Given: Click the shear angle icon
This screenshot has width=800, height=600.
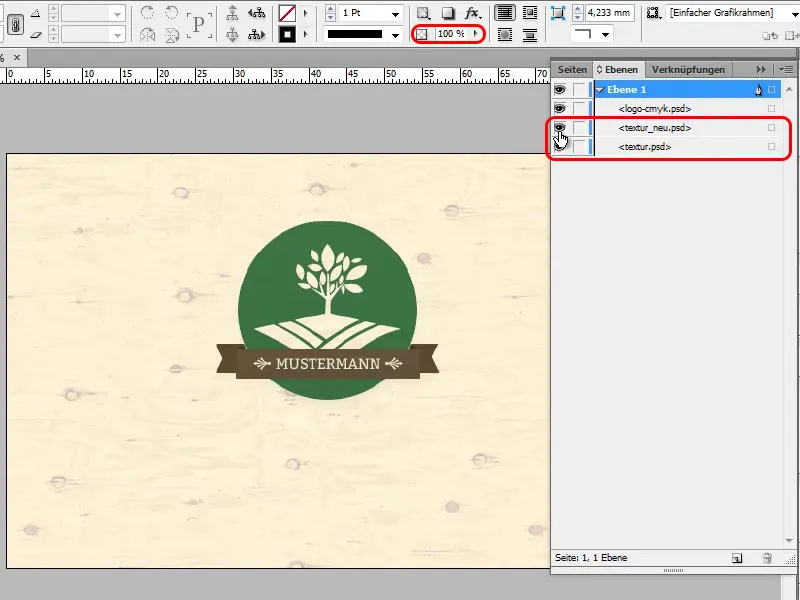Looking at the screenshot, I should click(35, 35).
